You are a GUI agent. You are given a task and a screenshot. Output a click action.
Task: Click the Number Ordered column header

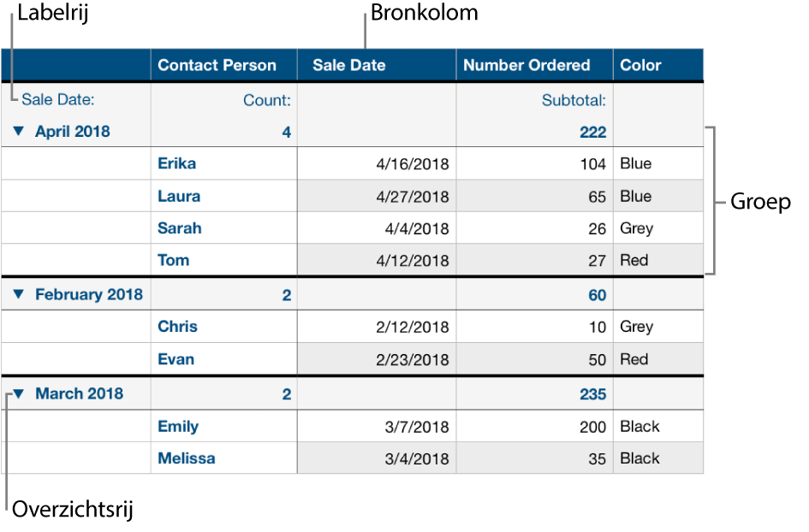(x=526, y=65)
